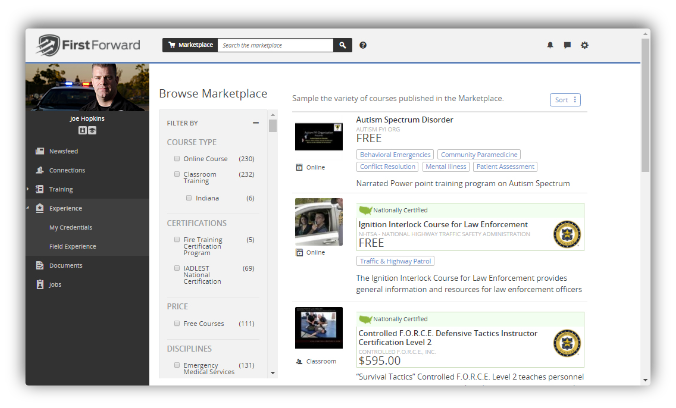Open Newsfeed in the sidebar

click(63, 151)
